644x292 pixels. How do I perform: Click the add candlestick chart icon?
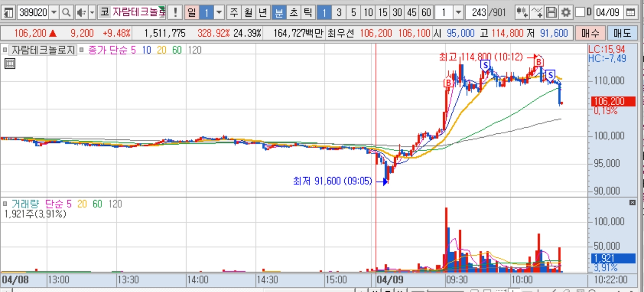pos(522,12)
